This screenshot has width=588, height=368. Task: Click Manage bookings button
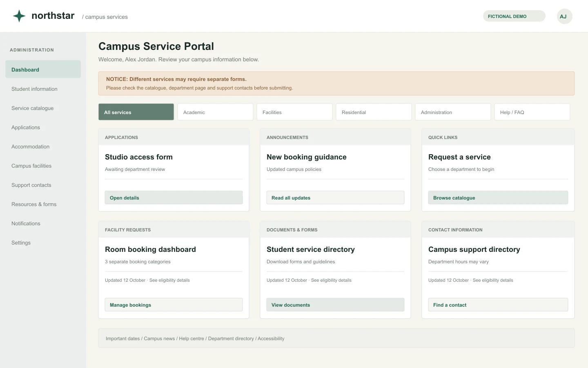click(174, 305)
